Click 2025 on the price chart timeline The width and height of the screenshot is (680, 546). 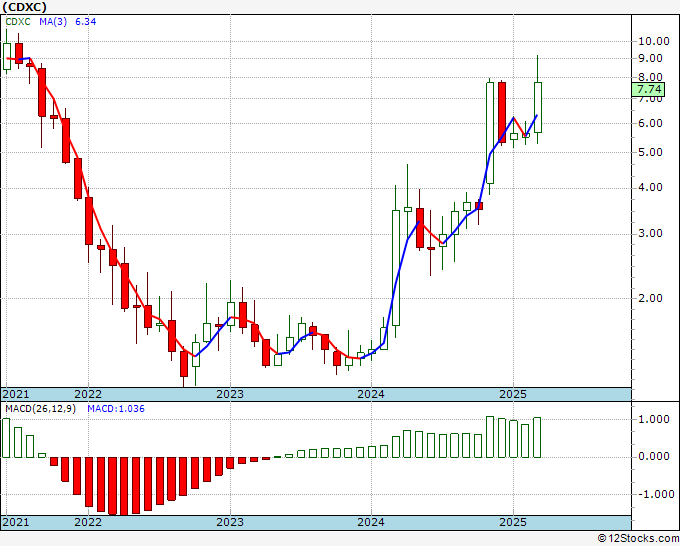513,394
